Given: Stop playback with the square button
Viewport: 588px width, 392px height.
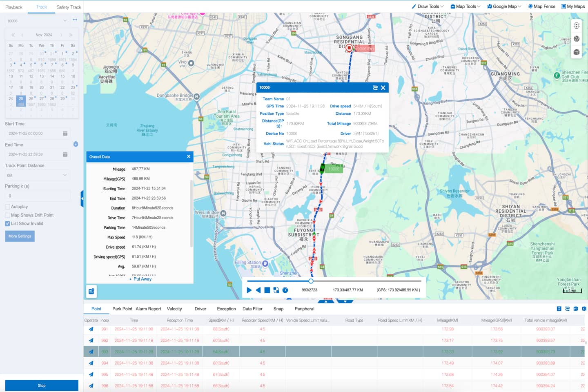Looking at the screenshot, I should (x=267, y=290).
